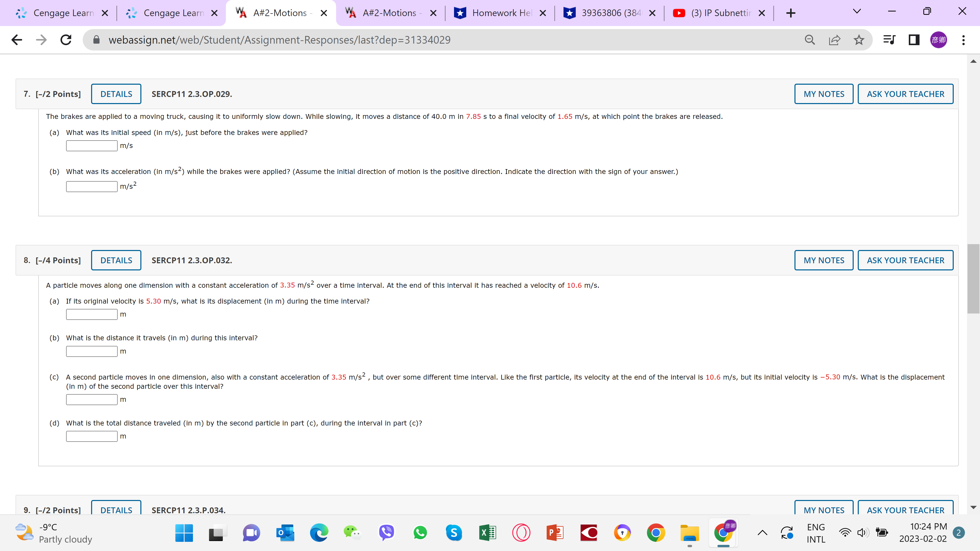Screen dimensions: 980x551
Task: Open DETAILS for question 7
Action: pyautogui.click(x=116, y=94)
